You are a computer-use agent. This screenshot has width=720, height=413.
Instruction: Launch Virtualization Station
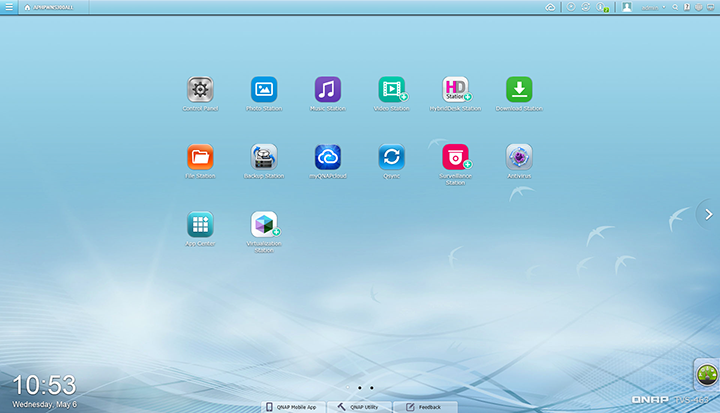click(x=264, y=224)
